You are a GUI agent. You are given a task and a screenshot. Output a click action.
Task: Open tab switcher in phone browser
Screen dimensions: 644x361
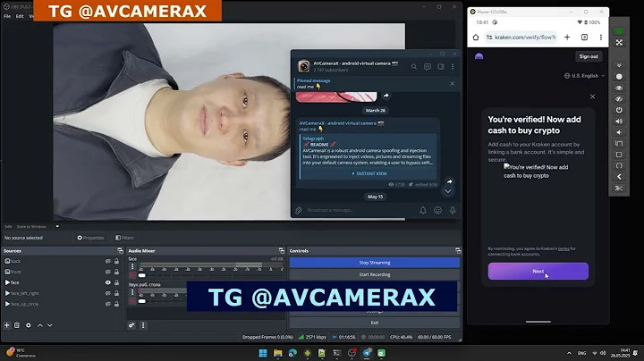coord(584,38)
